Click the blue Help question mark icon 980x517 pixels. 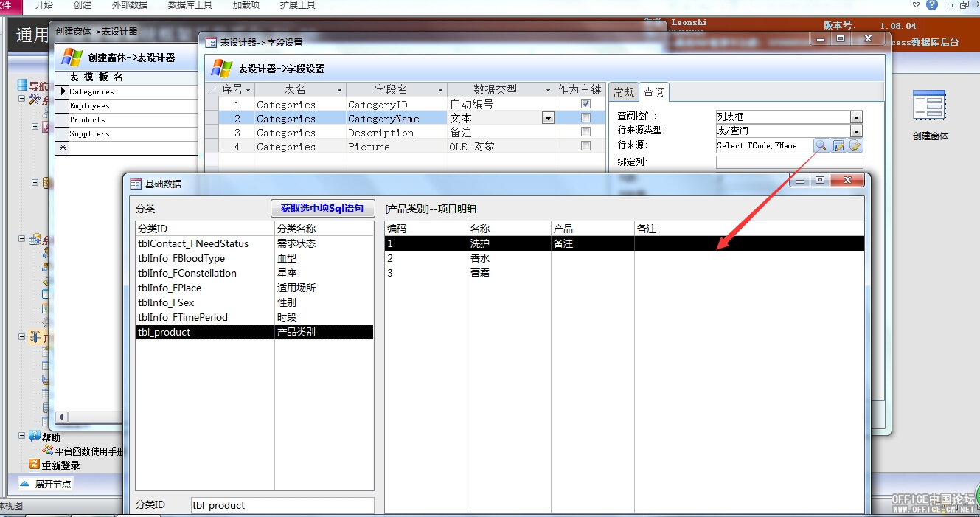[x=933, y=5]
